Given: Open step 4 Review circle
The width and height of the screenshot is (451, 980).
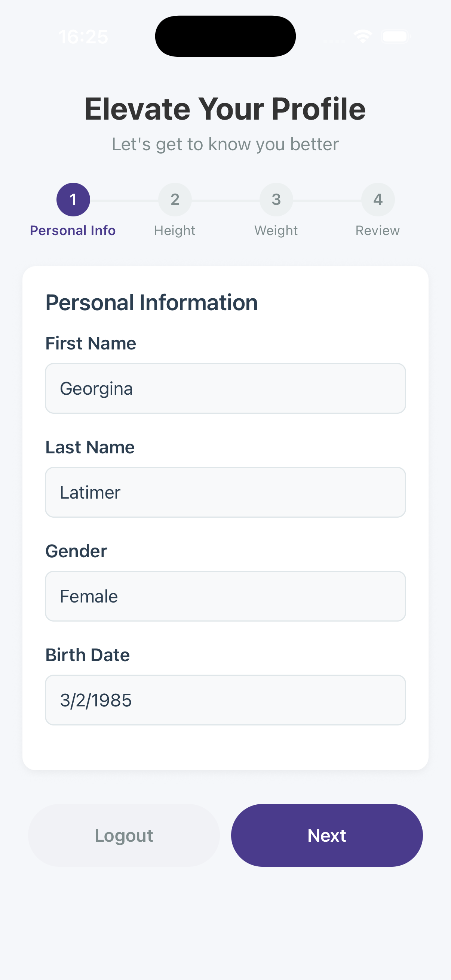Looking at the screenshot, I should pyautogui.click(x=378, y=199).
